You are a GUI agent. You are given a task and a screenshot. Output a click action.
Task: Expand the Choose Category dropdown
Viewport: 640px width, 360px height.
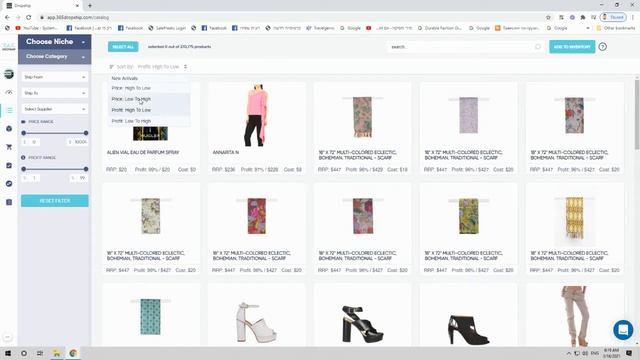(x=55, y=56)
